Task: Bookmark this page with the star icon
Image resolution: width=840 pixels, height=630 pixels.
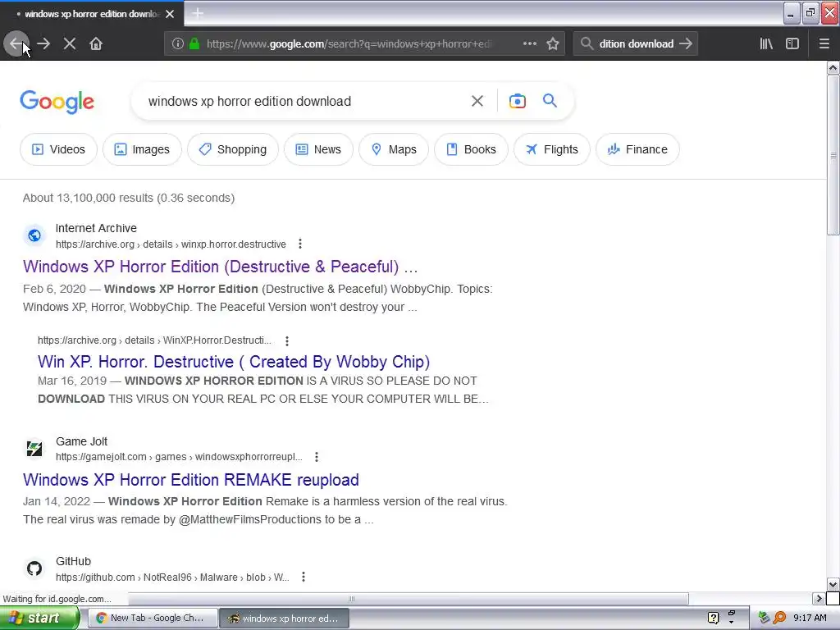Action: pyautogui.click(x=553, y=43)
